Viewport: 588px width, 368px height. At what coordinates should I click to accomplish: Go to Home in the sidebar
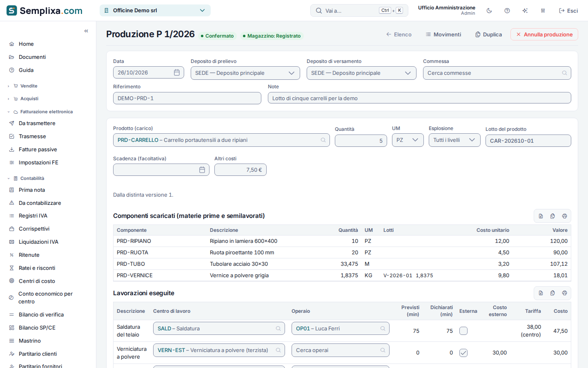26,44
